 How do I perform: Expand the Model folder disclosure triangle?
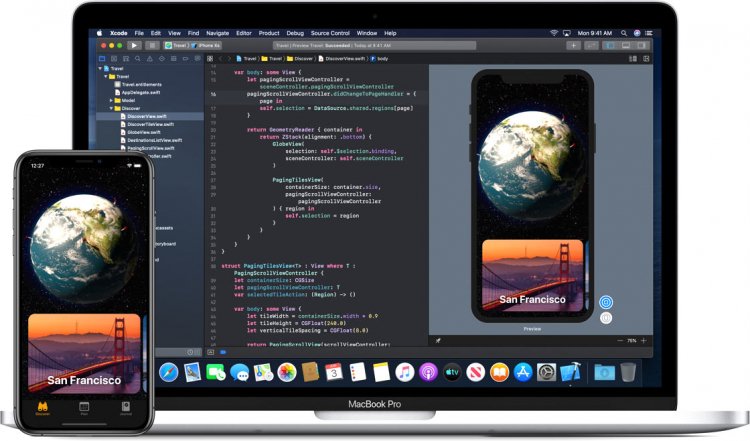coord(111,100)
